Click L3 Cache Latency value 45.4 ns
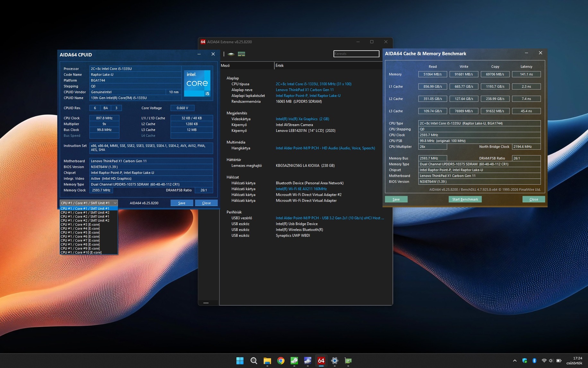 point(526,111)
